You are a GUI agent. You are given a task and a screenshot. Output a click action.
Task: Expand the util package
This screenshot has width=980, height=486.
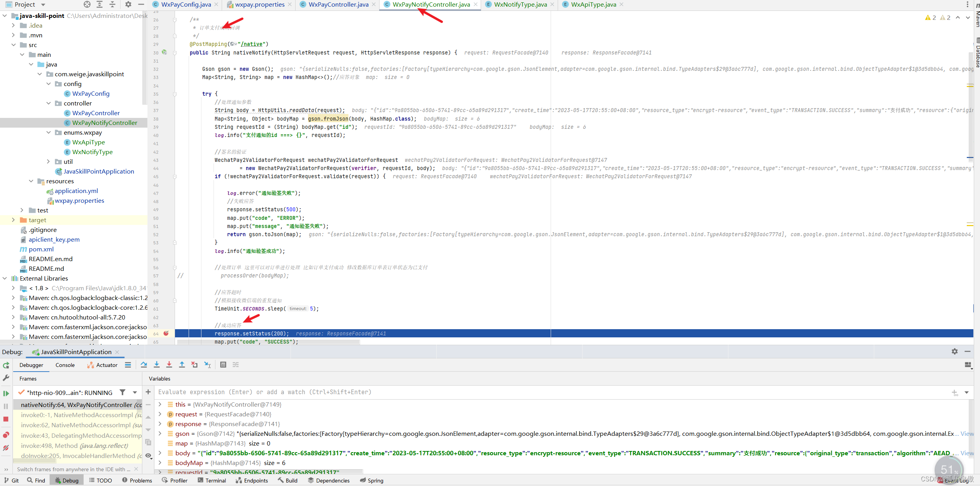[x=49, y=161]
